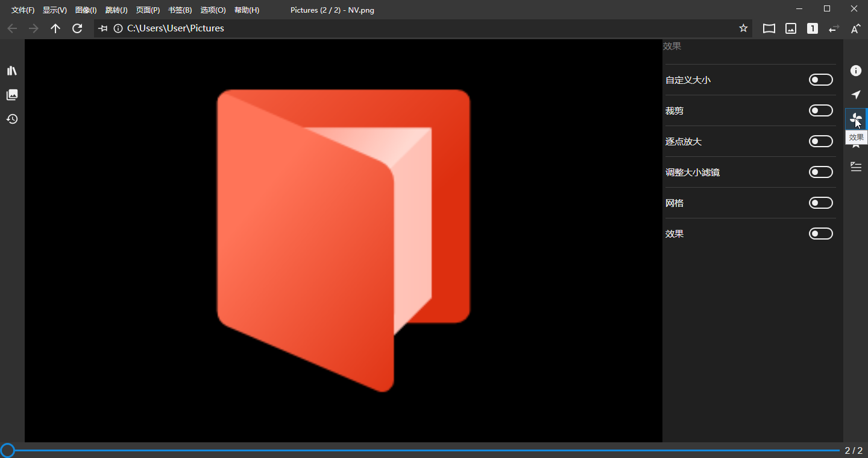Open the page list panel icon
This screenshot has height=458, width=868.
(x=12, y=95)
